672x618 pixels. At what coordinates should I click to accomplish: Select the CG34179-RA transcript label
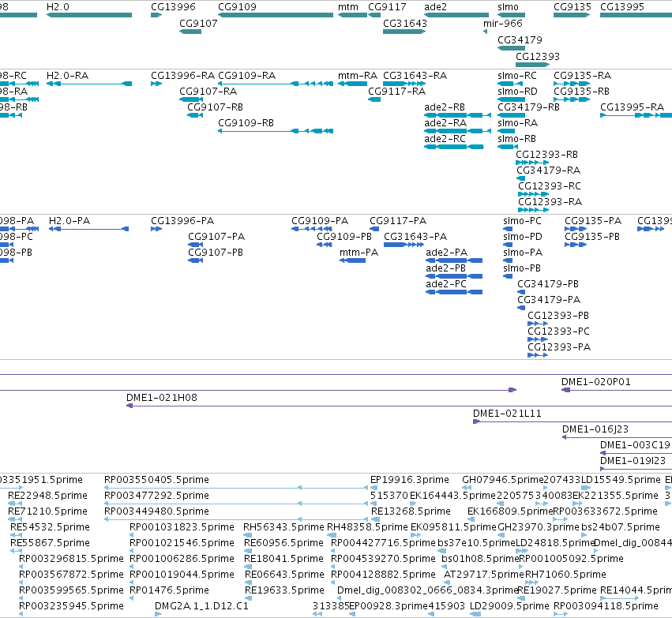[549, 170]
